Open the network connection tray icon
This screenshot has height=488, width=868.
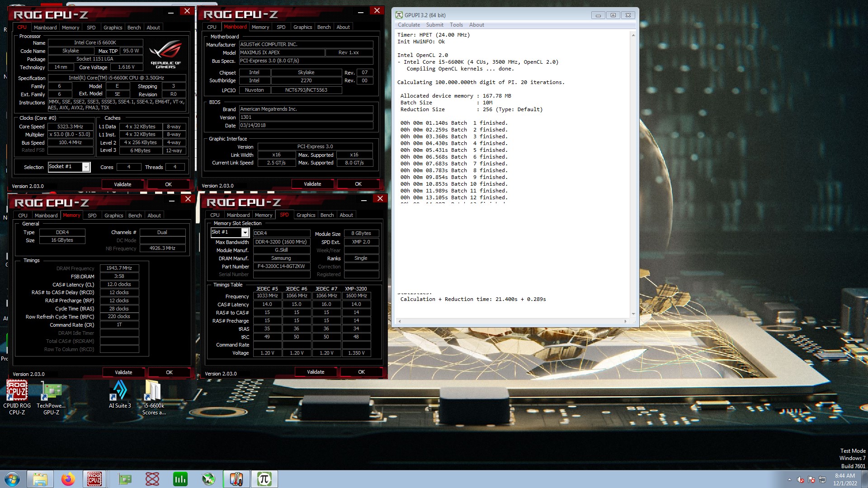822,479
